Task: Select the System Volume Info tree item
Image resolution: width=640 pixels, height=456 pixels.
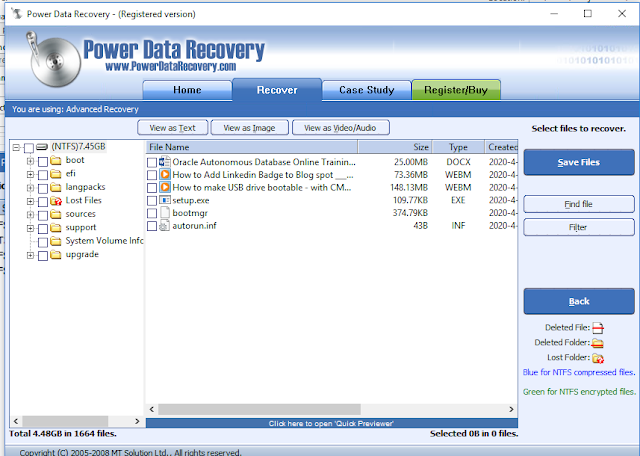Action: tap(104, 241)
